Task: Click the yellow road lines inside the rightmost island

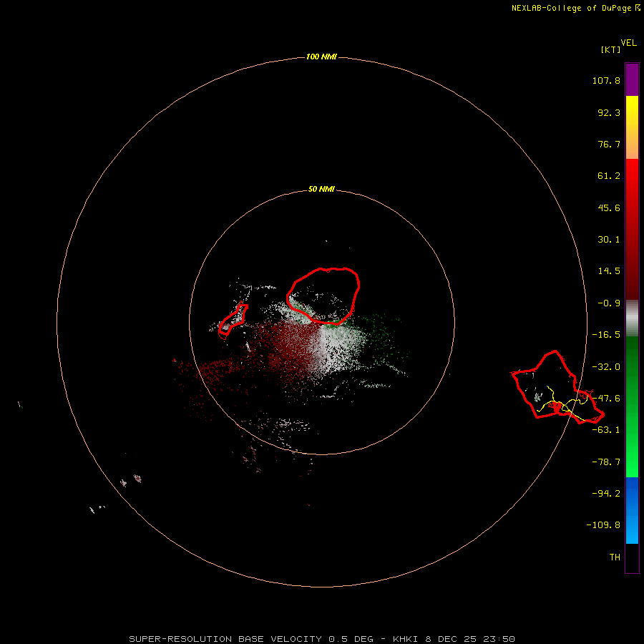Action: [x=562, y=404]
